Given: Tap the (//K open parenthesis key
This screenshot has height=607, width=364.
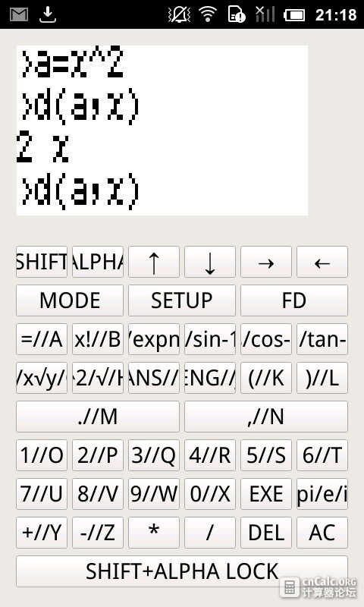Looking at the screenshot, I should click(x=266, y=378).
